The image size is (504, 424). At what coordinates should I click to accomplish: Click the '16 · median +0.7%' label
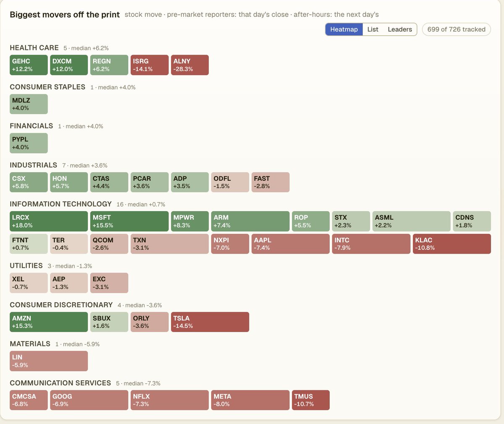tap(141, 204)
